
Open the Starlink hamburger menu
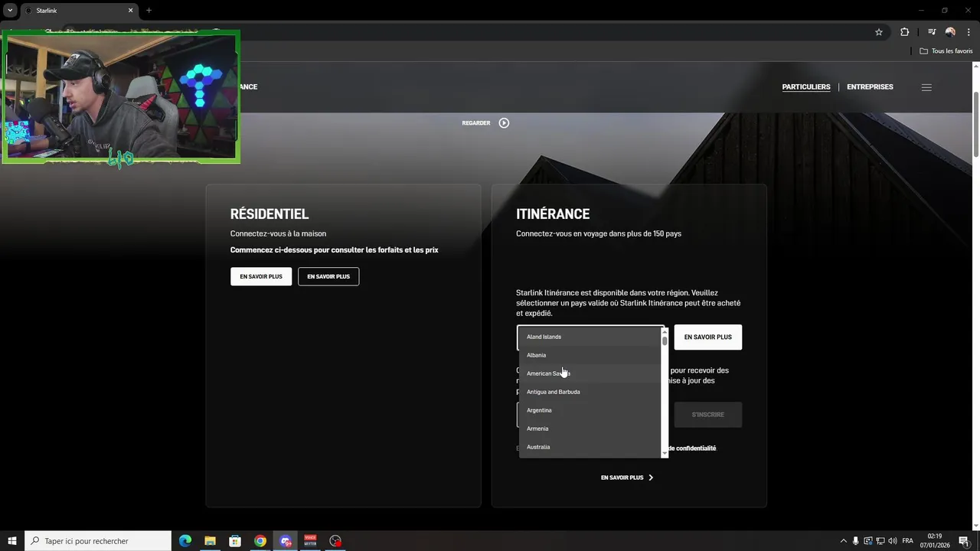[926, 87]
